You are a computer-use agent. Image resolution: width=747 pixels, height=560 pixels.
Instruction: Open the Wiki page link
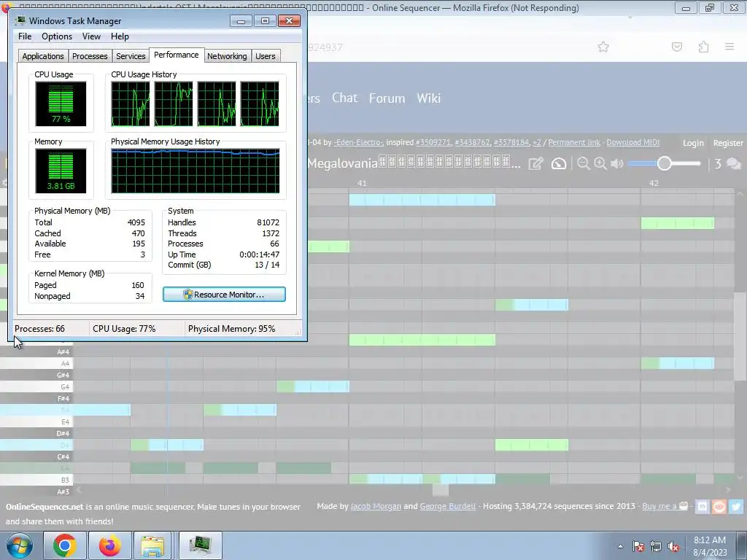tap(429, 98)
